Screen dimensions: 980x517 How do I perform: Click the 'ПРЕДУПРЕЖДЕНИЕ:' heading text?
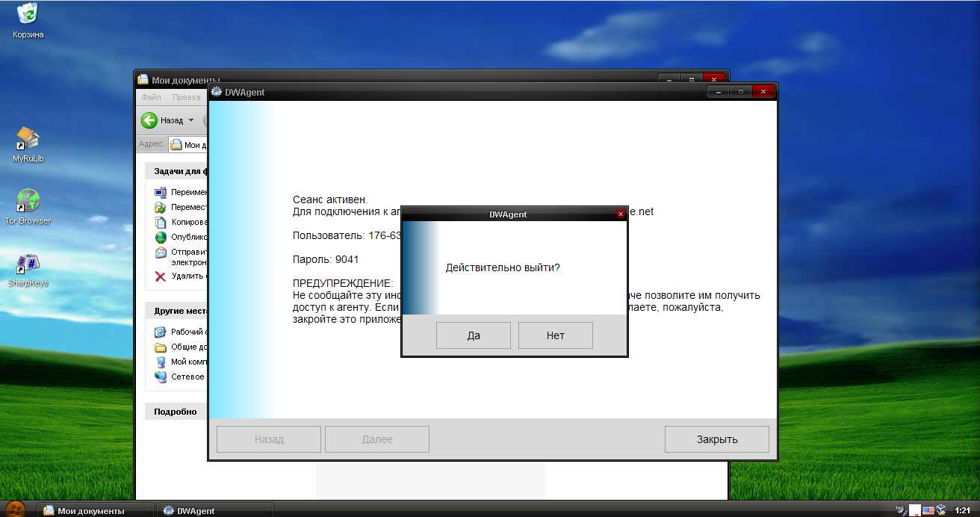343,283
